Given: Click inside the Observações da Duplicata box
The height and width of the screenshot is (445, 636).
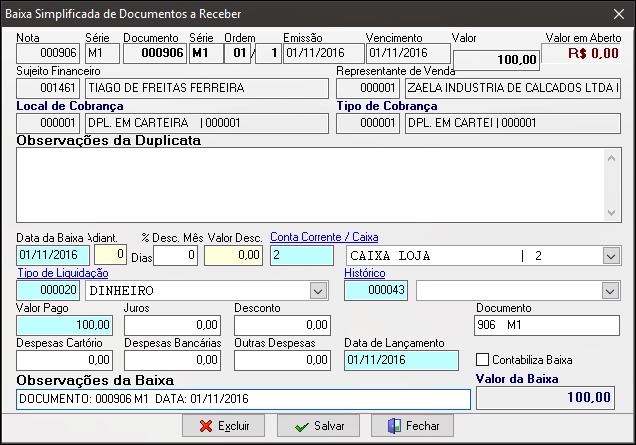Looking at the screenshot, I should 310,185.
